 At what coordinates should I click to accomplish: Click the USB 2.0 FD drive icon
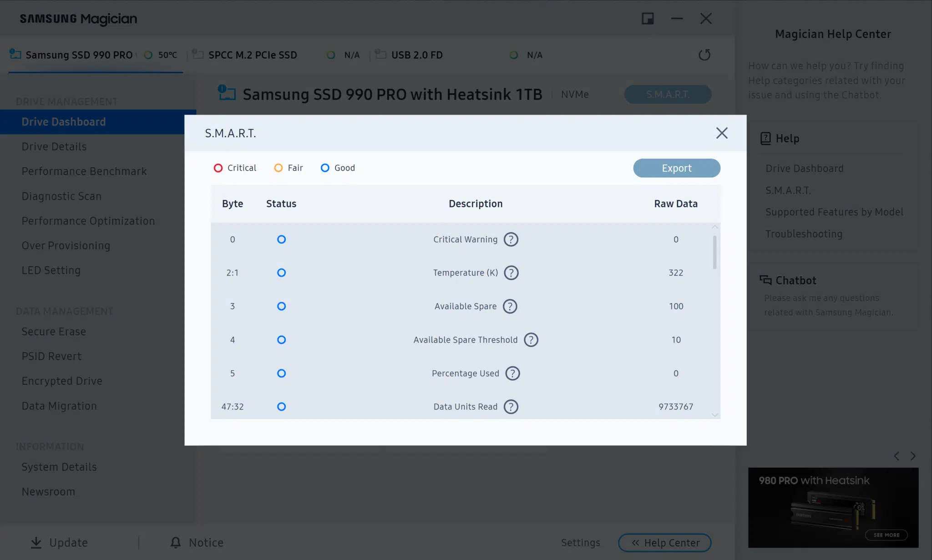(x=380, y=54)
